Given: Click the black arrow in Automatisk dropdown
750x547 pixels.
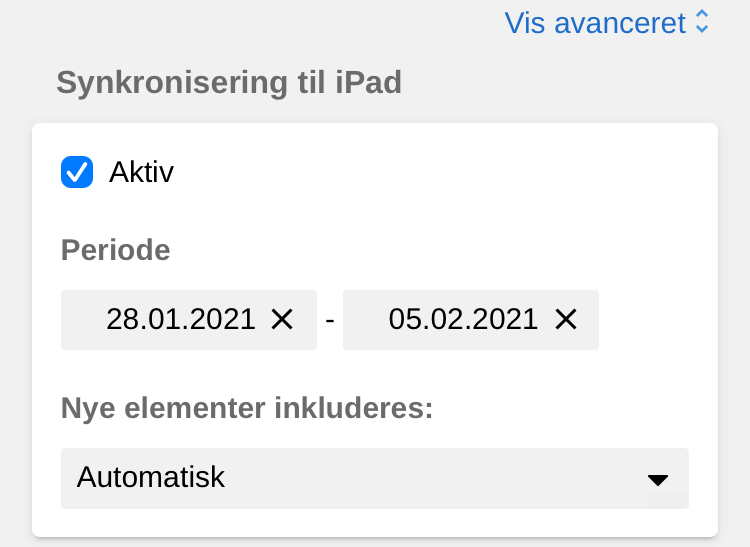Looking at the screenshot, I should pyautogui.click(x=657, y=479).
